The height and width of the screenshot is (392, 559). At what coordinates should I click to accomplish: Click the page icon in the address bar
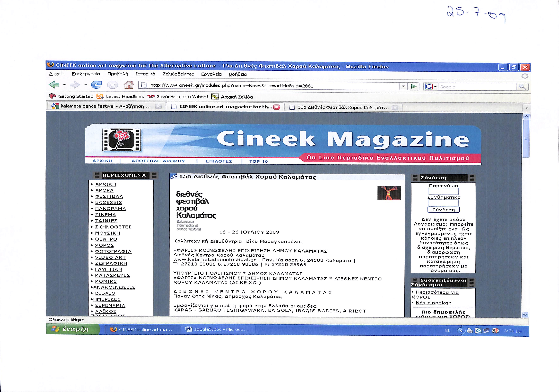click(144, 85)
